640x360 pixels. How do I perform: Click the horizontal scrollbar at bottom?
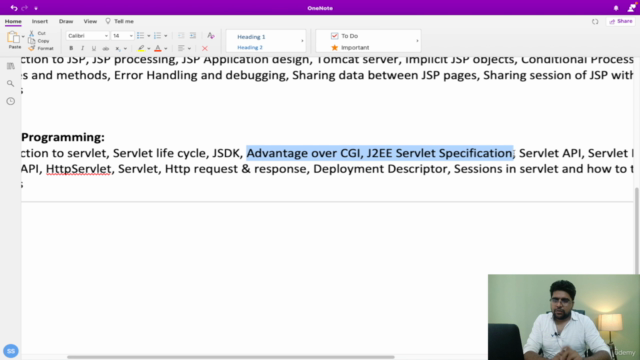point(231,357)
